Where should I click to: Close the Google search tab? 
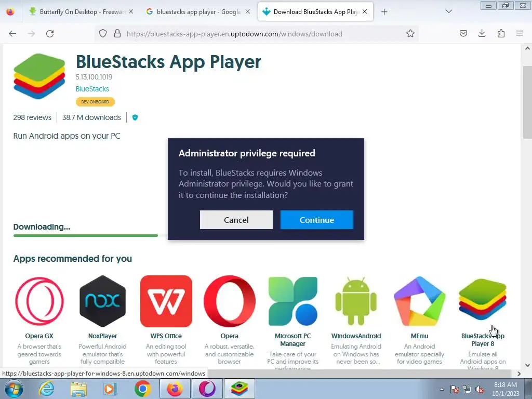(x=248, y=11)
